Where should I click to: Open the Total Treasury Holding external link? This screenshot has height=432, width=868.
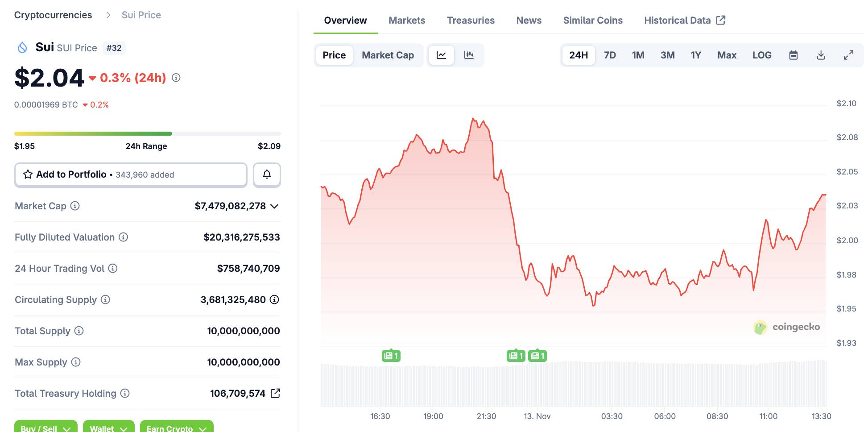pyautogui.click(x=276, y=393)
